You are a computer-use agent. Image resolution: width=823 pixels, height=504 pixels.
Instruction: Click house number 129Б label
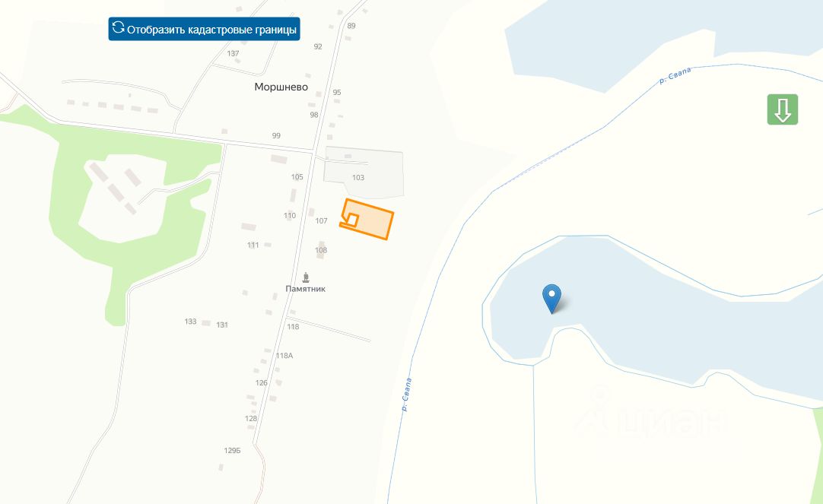point(232,451)
